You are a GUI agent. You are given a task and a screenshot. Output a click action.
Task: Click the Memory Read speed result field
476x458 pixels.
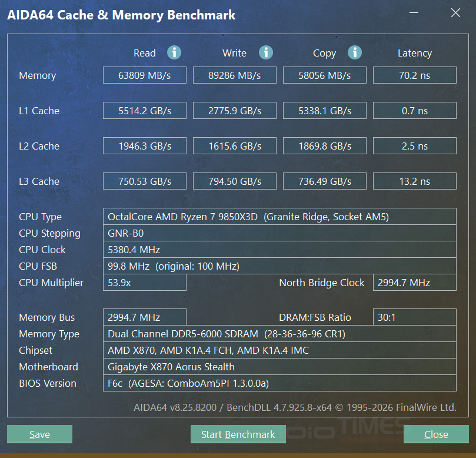(144, 75)
